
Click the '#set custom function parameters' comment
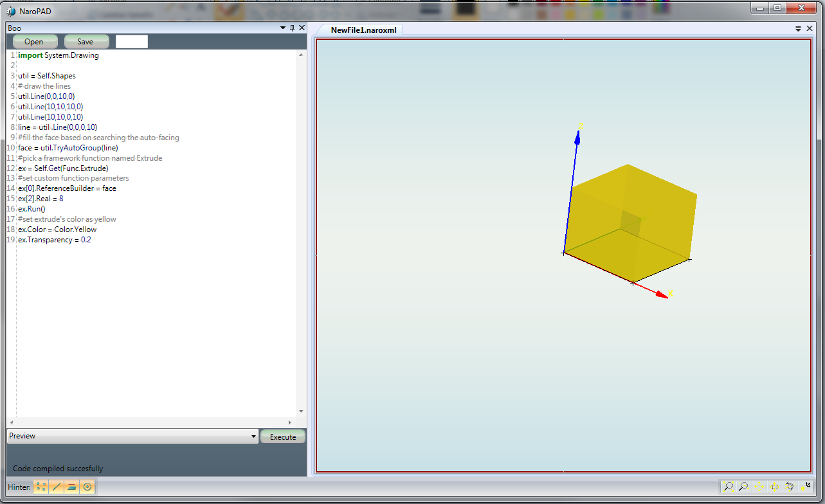[x=73, y=179]
